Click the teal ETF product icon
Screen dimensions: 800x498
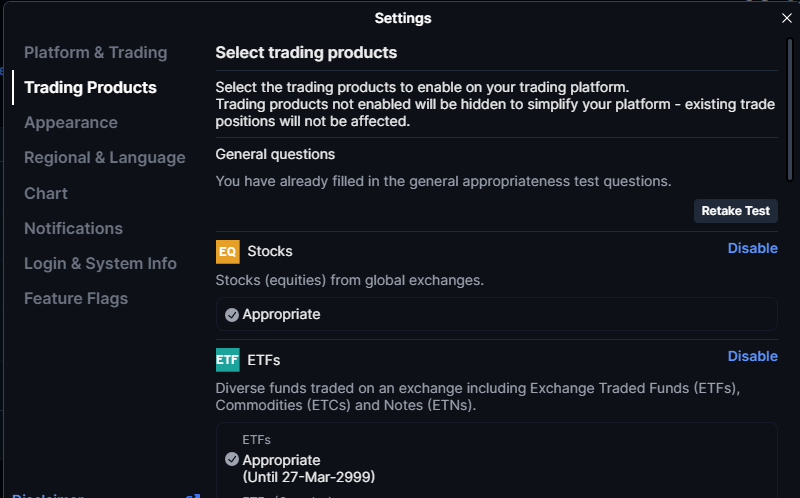point(228,360)
